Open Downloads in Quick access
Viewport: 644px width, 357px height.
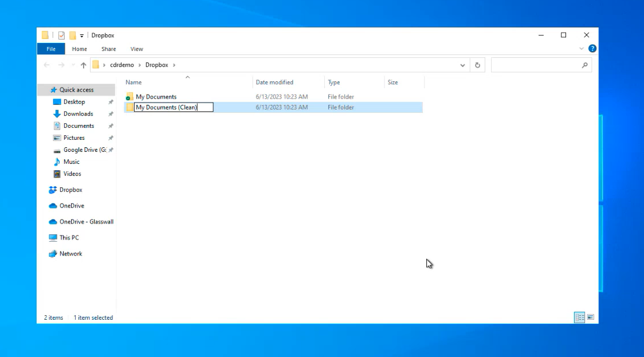(x=78, y=114)
